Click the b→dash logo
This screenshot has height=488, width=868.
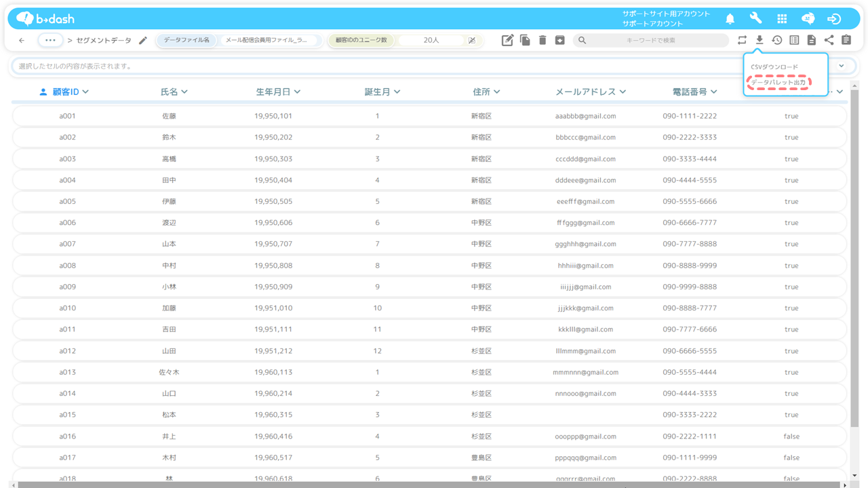(x=45, y=19)
